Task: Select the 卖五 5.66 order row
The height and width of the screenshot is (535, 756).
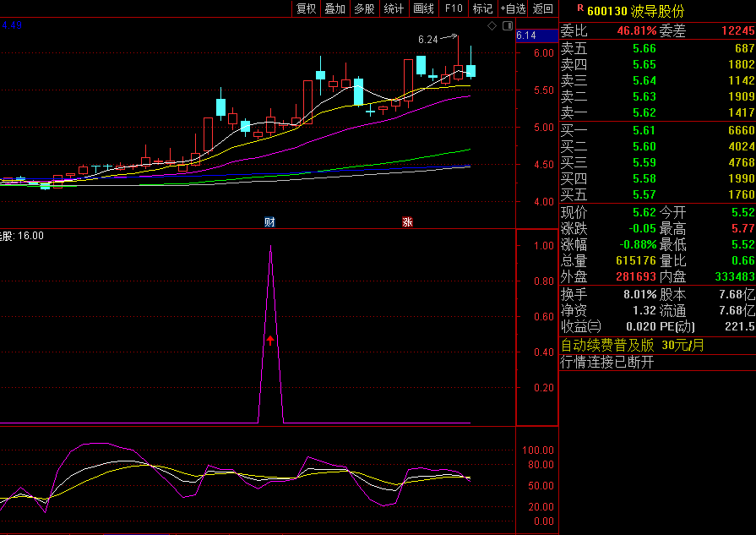Action: pyautogui.click(x=657, y=48)
